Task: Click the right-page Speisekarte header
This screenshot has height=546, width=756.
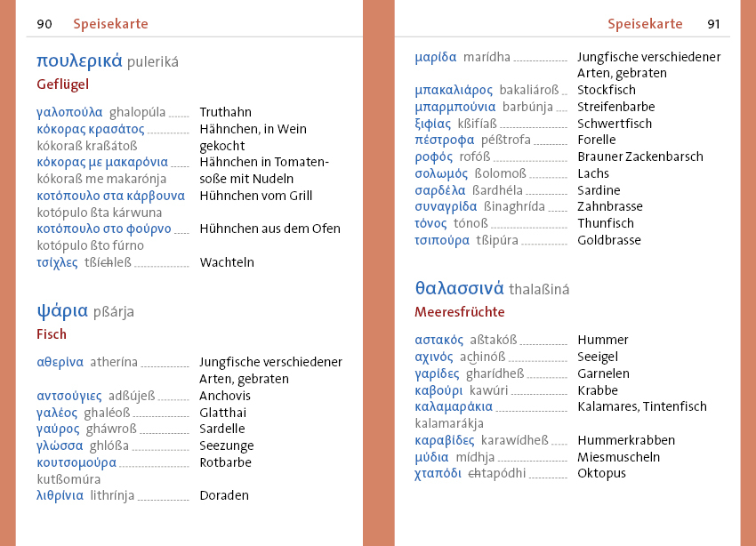Action: point(645,24)
